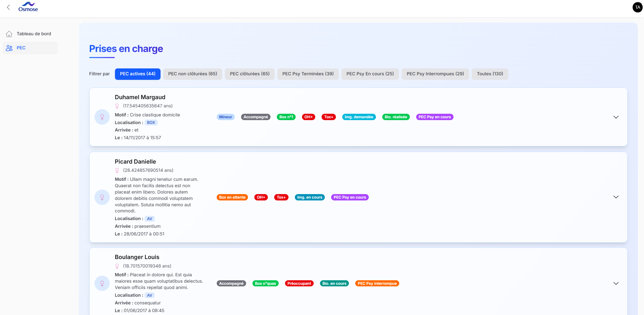Image resolution: width=644 pixels, height=315 pixels.
Task: Select the PEC people icon in sidebar
Action: [10, 48]
